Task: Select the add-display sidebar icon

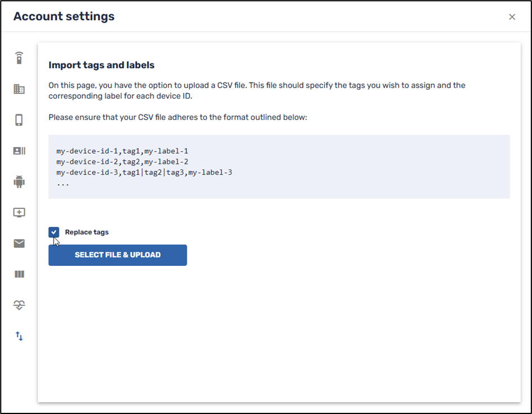Action: click(19, 212)
